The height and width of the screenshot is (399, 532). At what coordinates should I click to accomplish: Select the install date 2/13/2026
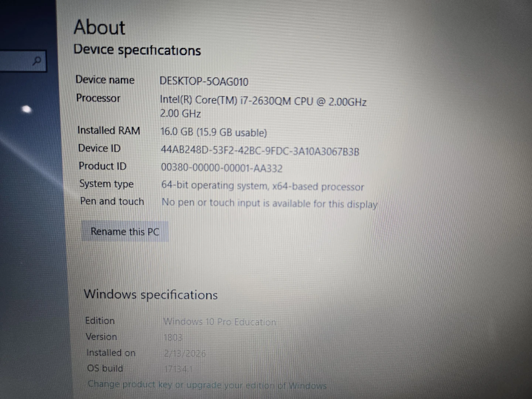pyautogui.click(x=185, y=354)
